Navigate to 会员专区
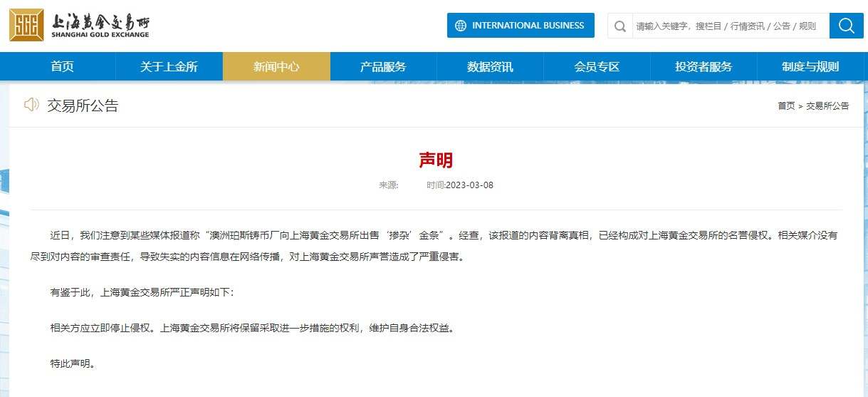 click(x=597, y=67)
